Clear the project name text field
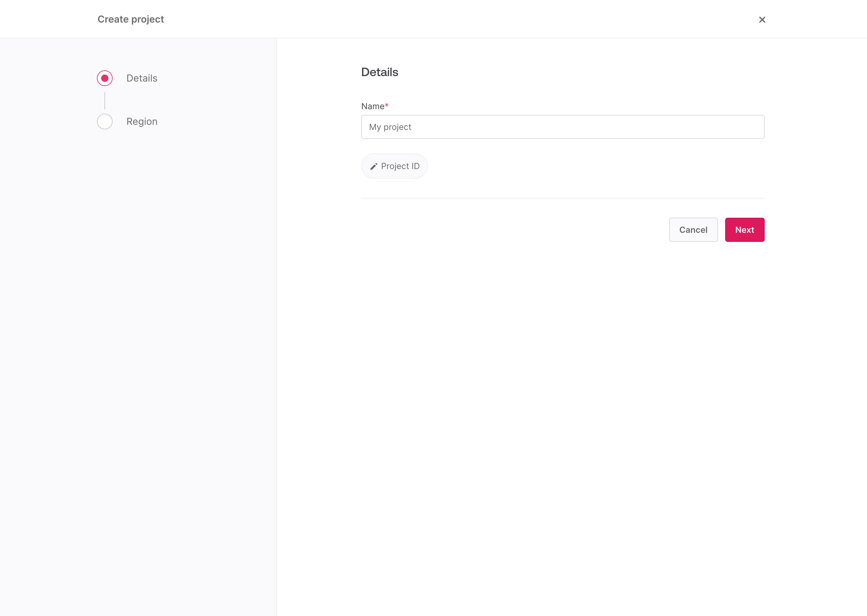The height and width of the screenshot is (616, 867). click(x=562, y=127)
